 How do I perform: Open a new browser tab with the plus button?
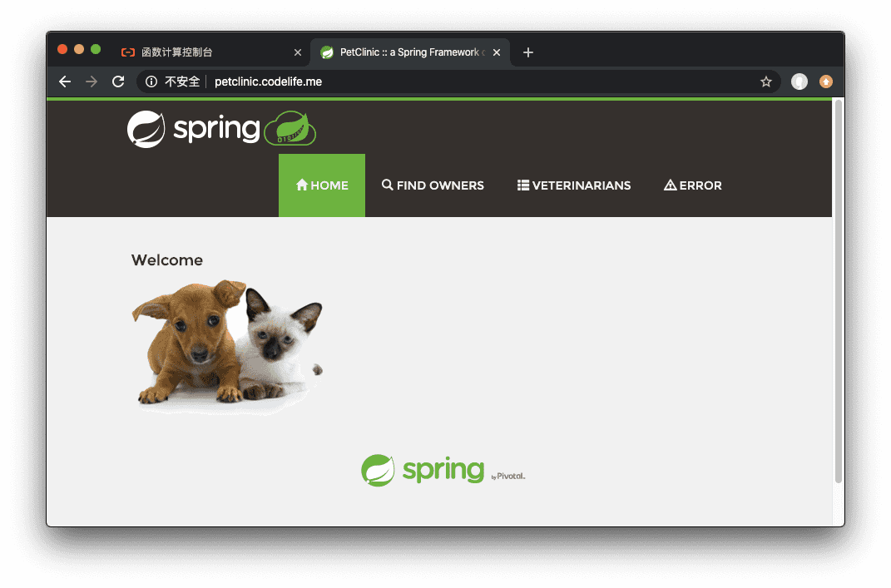(528, 52)
